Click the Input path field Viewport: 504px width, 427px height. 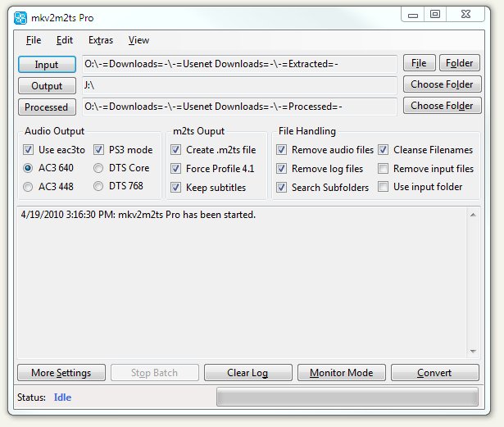tap(239, 64)
